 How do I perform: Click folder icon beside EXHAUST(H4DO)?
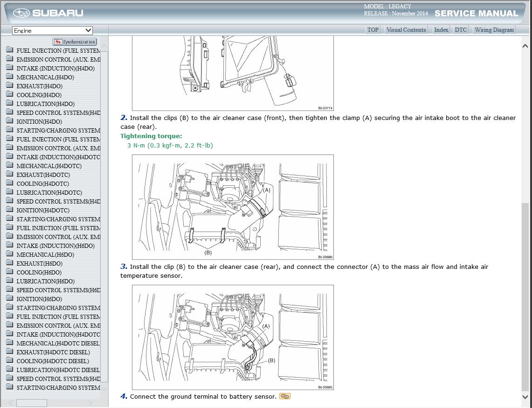tap(9, 85)
